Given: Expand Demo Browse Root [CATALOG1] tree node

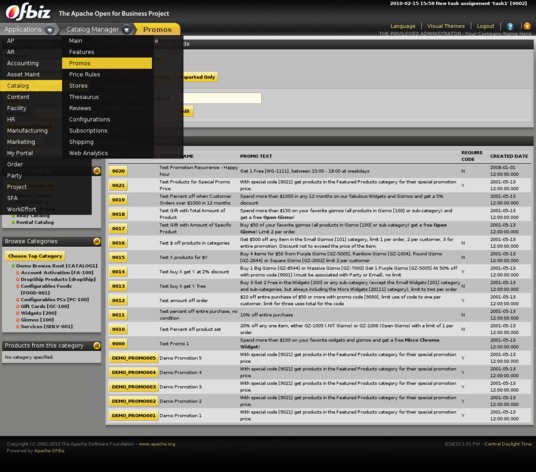Looking at the screenshot, I should 13,266.
